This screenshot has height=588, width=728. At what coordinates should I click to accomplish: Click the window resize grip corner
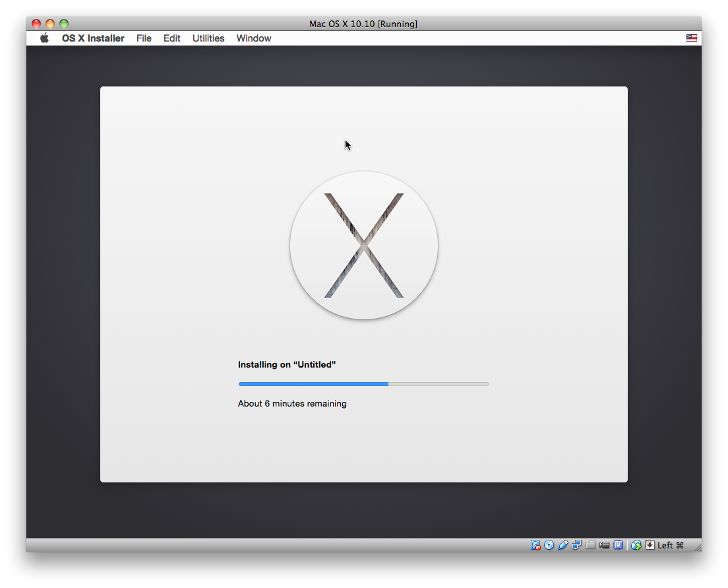click(x=698, y=548)
